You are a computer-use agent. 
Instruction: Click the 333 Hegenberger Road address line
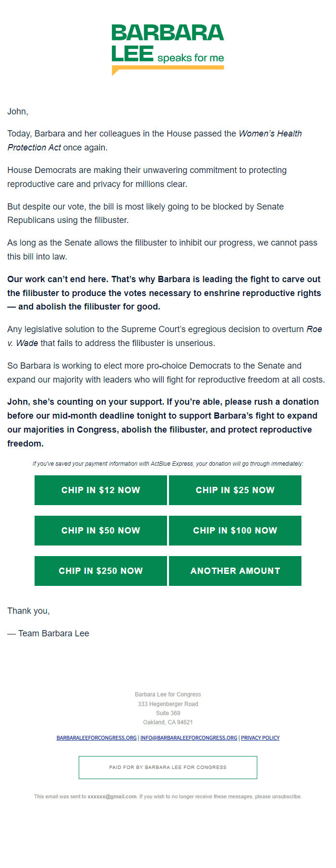tap(168, 704)
